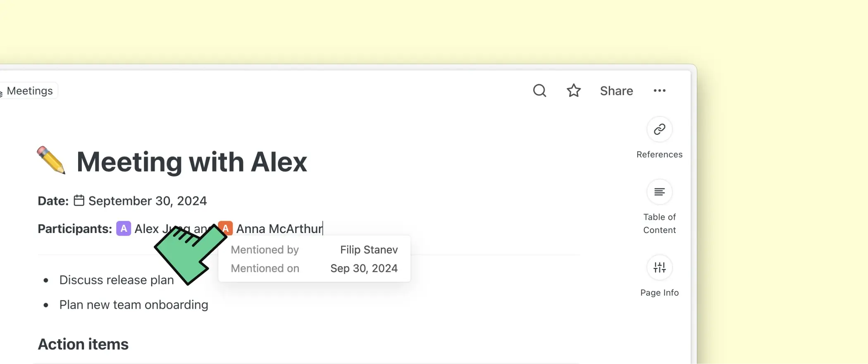
Task: Click Anna McArthur's avatar badge
Action: [226, 228]
